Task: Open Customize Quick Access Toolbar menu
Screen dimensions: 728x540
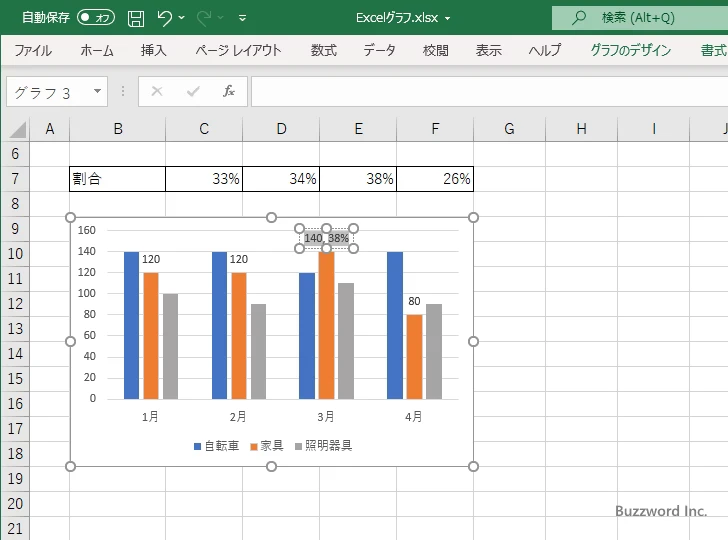Action: (242, 18)
